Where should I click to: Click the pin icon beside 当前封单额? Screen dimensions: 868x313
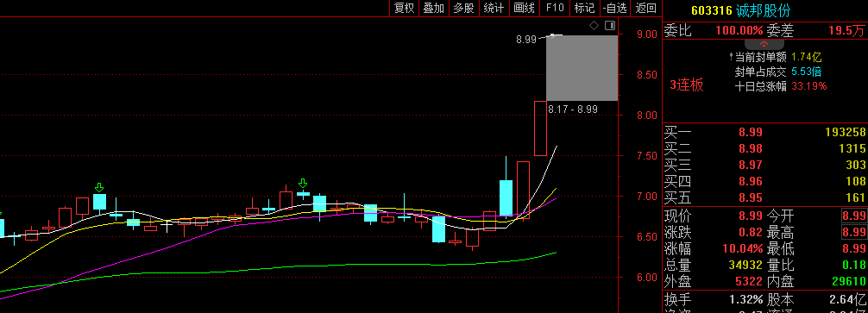coord(732,57)
